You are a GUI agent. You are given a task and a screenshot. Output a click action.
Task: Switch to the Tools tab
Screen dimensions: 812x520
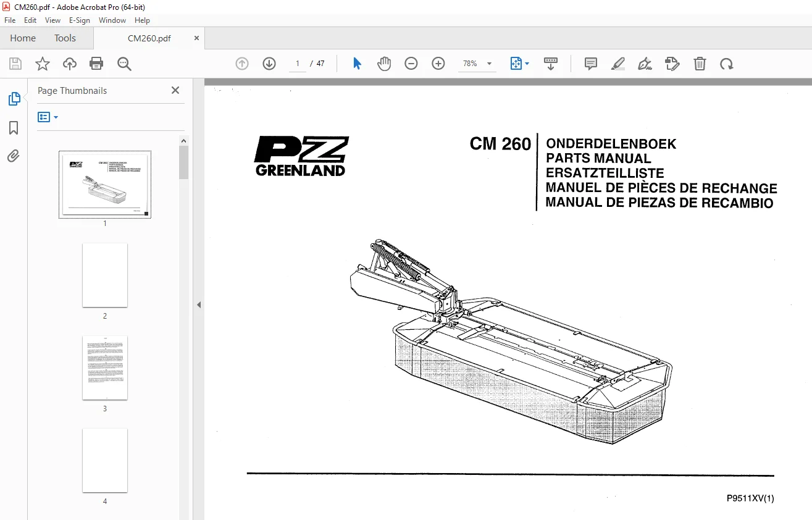tap(65, 38)
